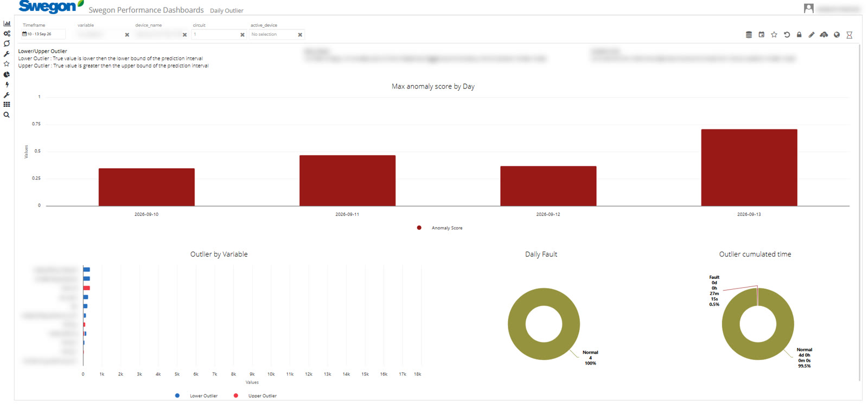Clear the device_name filter with its X

pyautogui.click(x=185, y=35)
